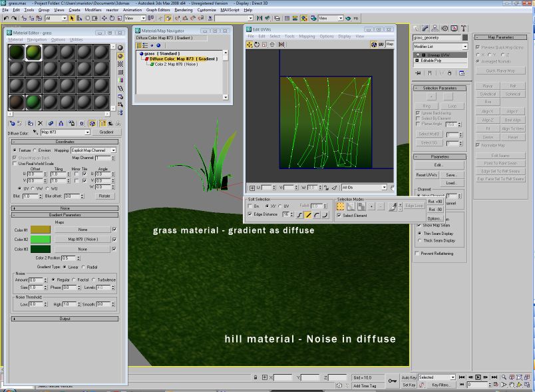The width and height of the screenshot is (535, 392).
Task: Select Turbulence noise radio button
Action: (93, 280)
